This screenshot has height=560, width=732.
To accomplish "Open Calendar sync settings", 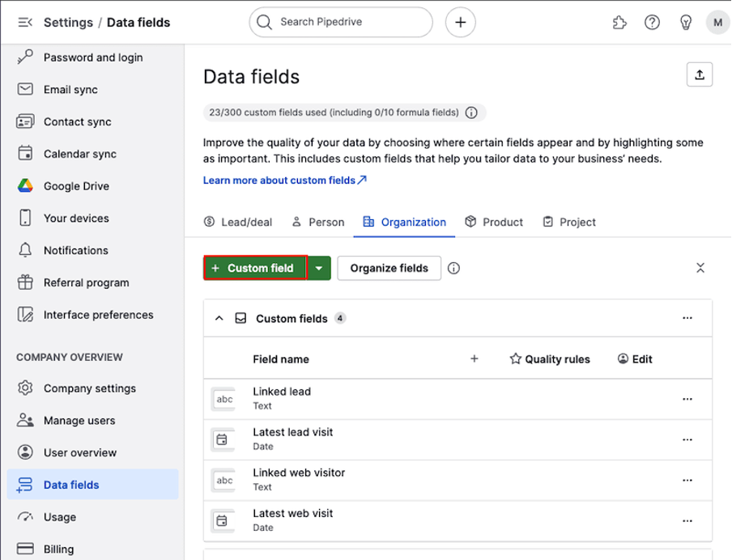I will 93,154.
